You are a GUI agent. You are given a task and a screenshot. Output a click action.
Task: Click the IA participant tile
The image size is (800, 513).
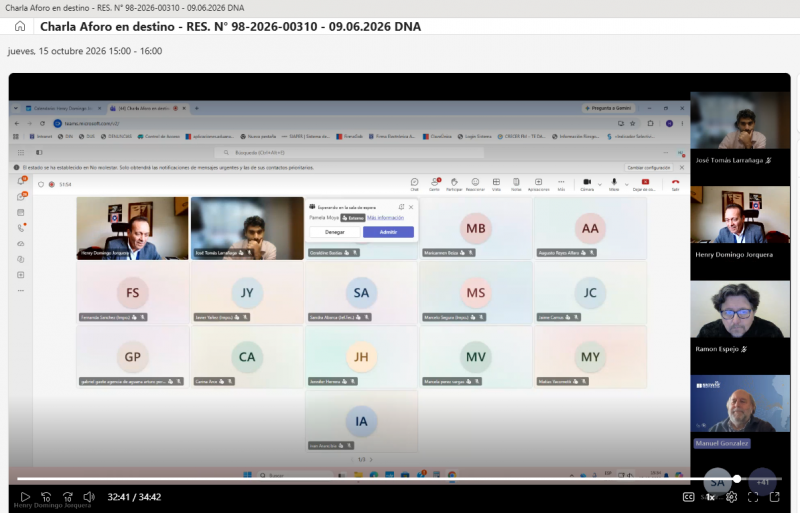pos(361,421)
